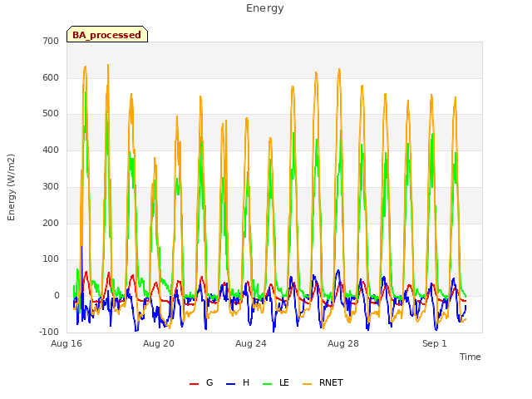The image size is (532, 399).
Task: Select the H legend label
Action: coord(246,382)
